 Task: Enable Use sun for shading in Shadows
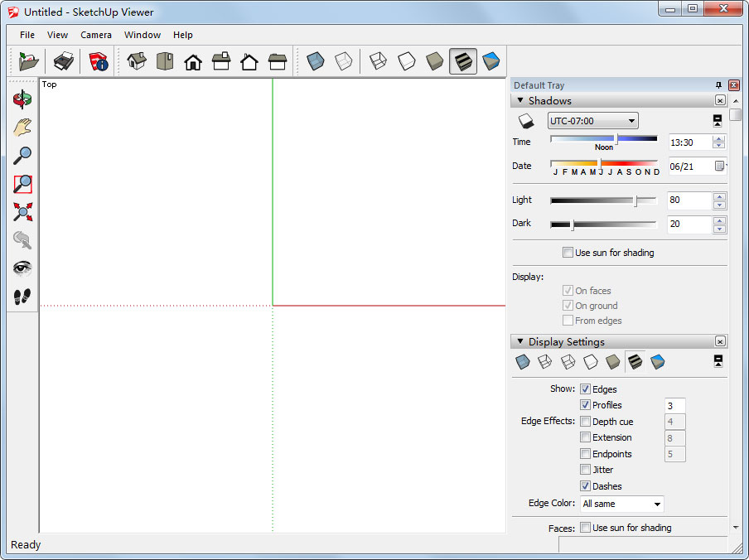[568, 252]
